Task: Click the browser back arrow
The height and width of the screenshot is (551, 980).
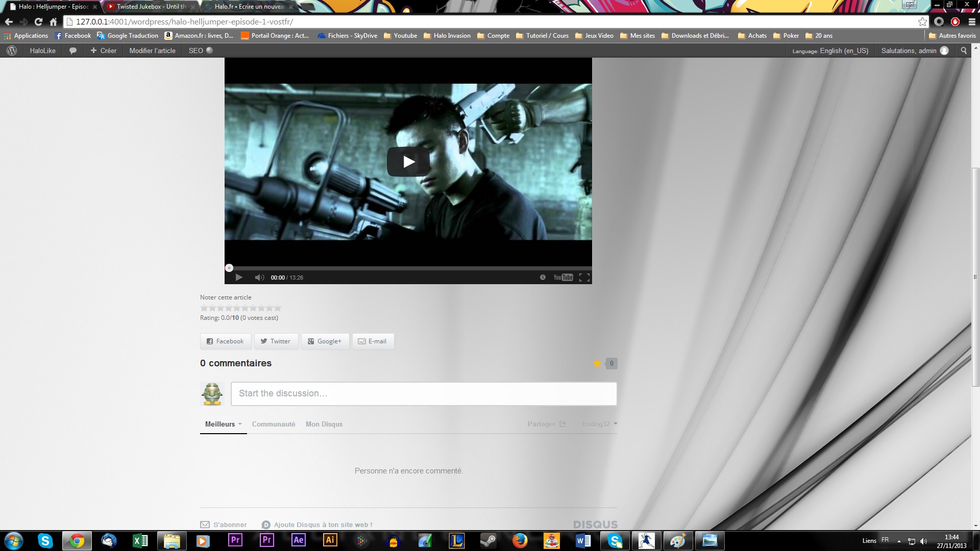Action: pyautogui.click(x=9, y=22)
